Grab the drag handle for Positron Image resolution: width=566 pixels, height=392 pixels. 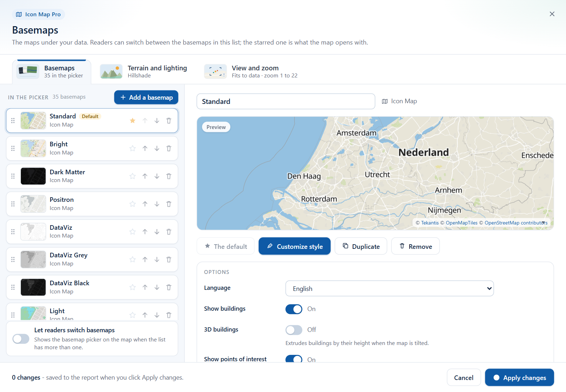click(13, 204)
